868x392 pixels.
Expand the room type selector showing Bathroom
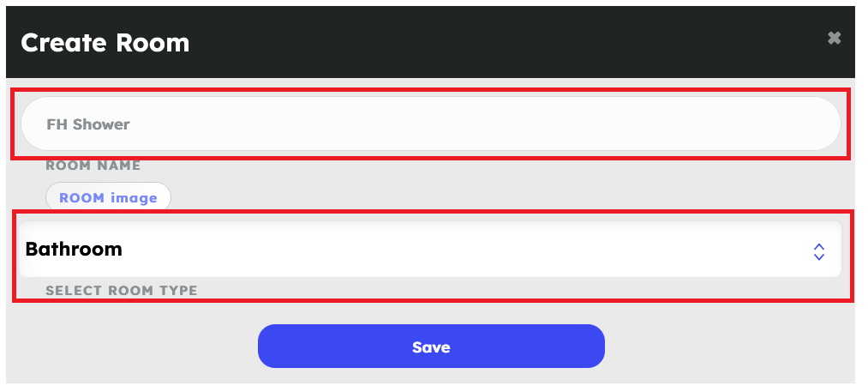430,250
